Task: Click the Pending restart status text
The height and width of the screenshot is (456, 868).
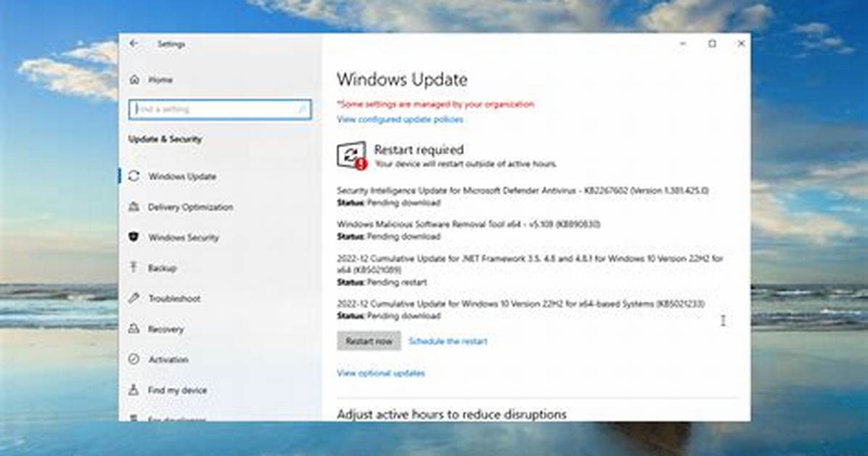Action: pyautogui.click(x=397, y=282)
